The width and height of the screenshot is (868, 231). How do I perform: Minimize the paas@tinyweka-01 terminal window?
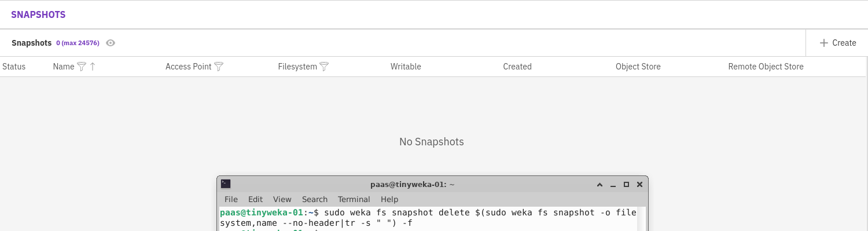coord(613,185)
